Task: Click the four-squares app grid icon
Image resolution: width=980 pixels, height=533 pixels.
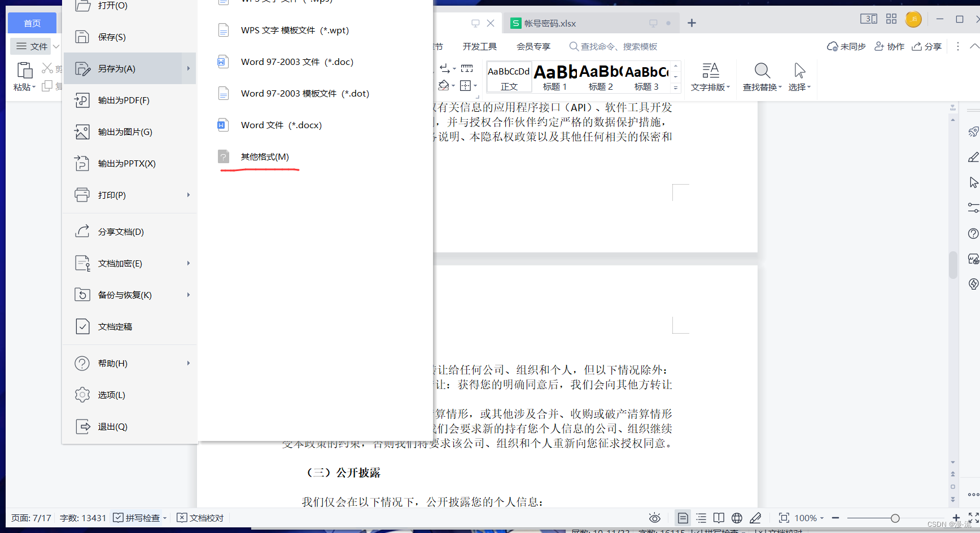Action: coord(891,19)
